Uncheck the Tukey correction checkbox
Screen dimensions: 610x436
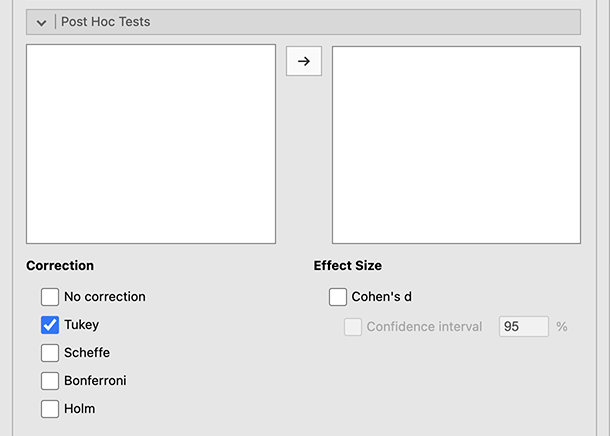50,325
